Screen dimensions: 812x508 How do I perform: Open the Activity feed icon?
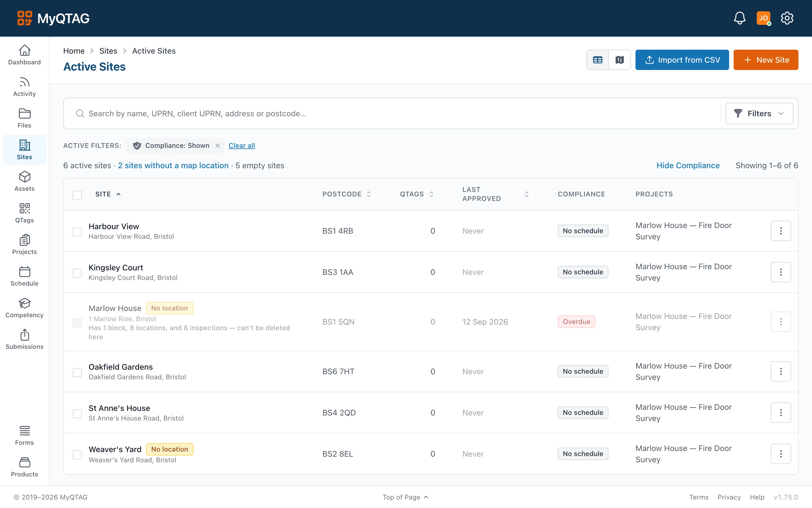[25, 87]
